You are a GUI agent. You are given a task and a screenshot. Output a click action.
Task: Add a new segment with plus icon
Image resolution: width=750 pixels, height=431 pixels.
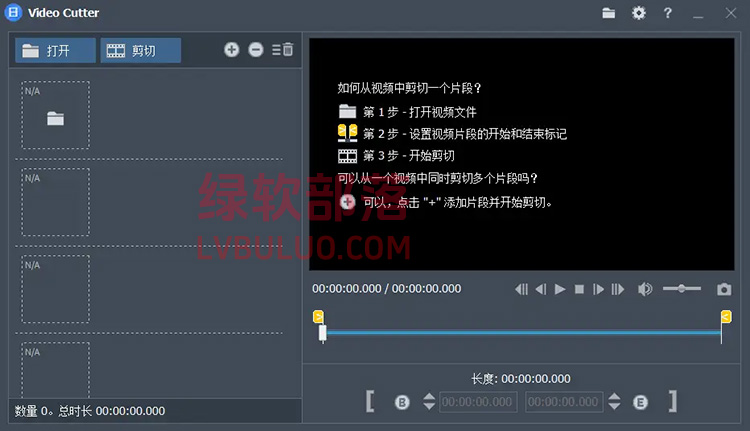[232, 49]
